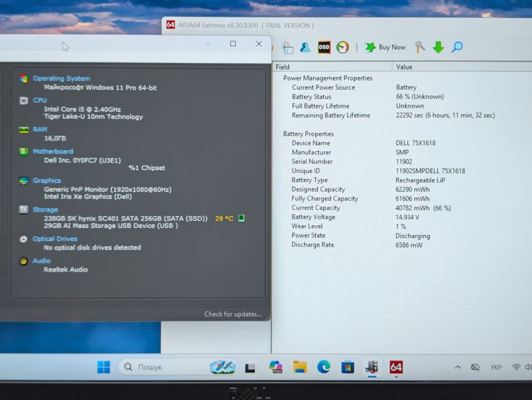The height and width of the screenshot is (400, 532).
Task: Select the Discharge Rate row
Action: coord(402,245)
